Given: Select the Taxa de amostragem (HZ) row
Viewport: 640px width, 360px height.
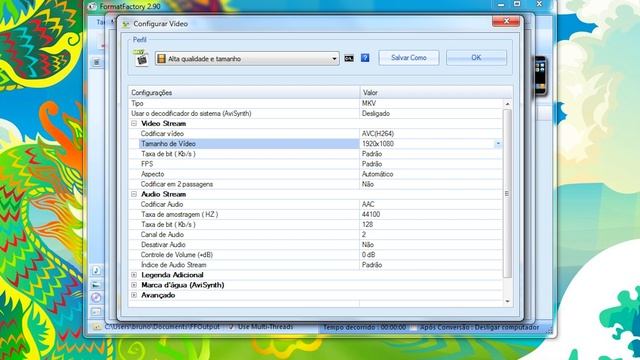Looking at the screenshot, I should pos(316,214).
